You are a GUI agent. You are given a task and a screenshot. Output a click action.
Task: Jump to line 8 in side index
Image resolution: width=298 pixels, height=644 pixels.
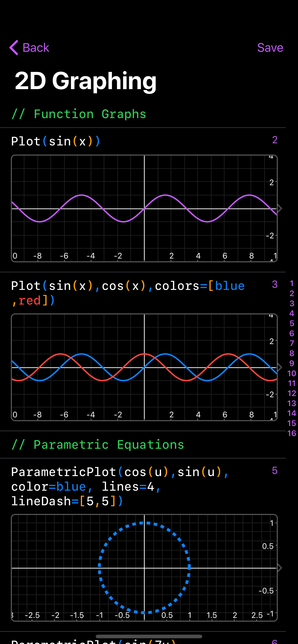click(292, 353)
